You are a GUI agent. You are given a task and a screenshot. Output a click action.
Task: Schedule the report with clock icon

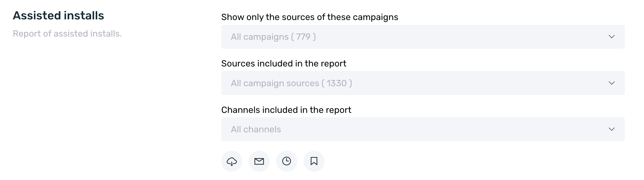(x=287, y=161)
